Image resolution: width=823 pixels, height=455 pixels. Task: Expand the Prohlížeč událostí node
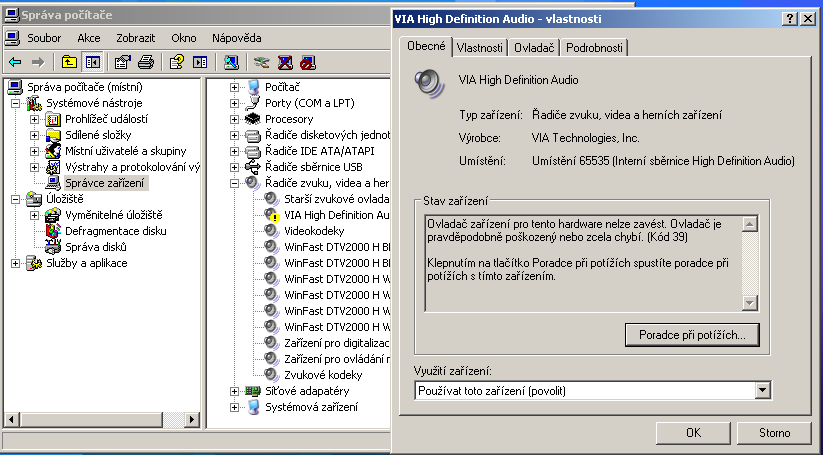pos(35,119)
